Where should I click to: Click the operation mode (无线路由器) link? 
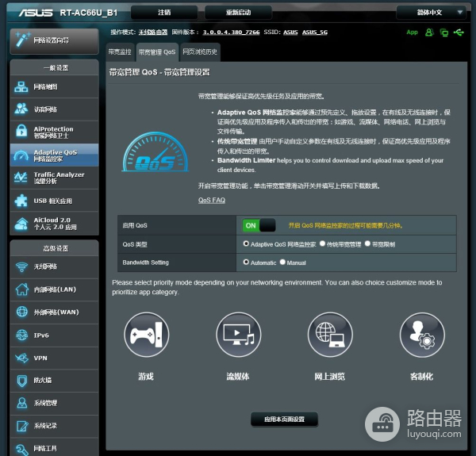point(153,33)
